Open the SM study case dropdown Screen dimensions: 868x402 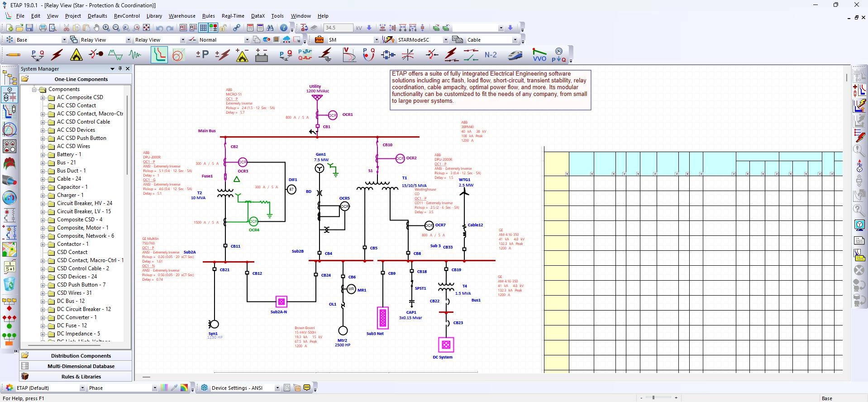(376, 40)
